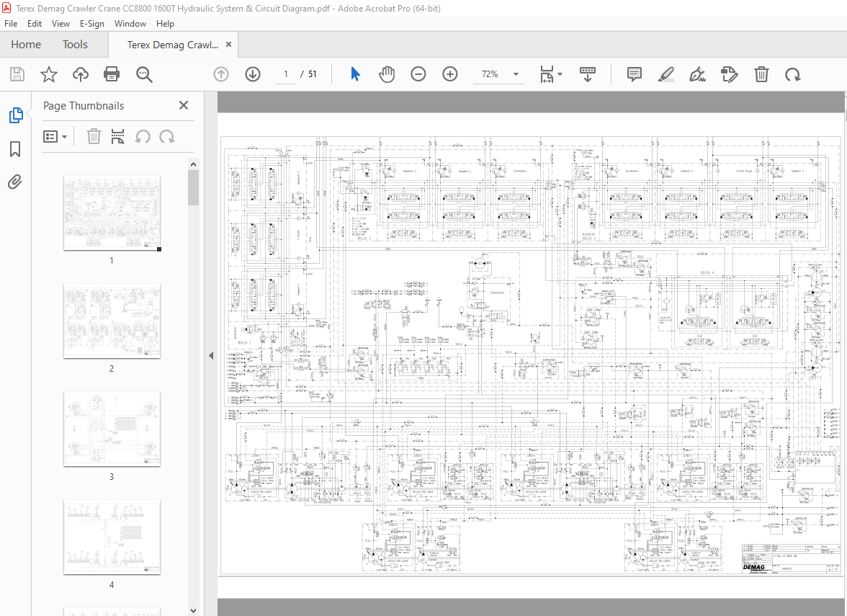Print the document with printer icon

click(x=112, y=74)
